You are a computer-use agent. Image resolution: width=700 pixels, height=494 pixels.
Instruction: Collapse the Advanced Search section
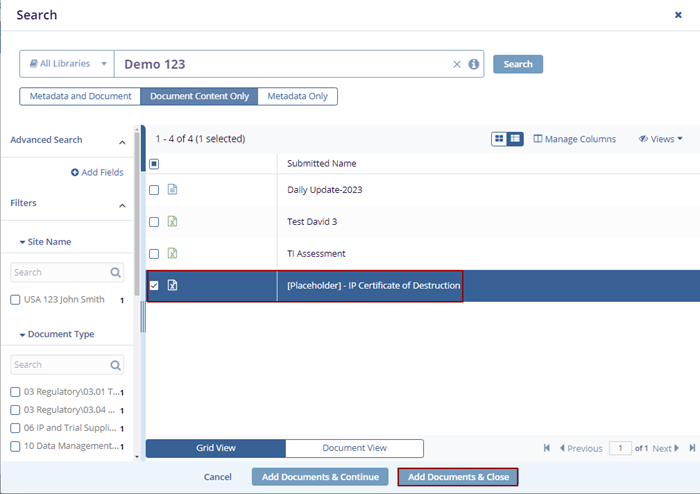pyautogui.click(x=122, y=141)
